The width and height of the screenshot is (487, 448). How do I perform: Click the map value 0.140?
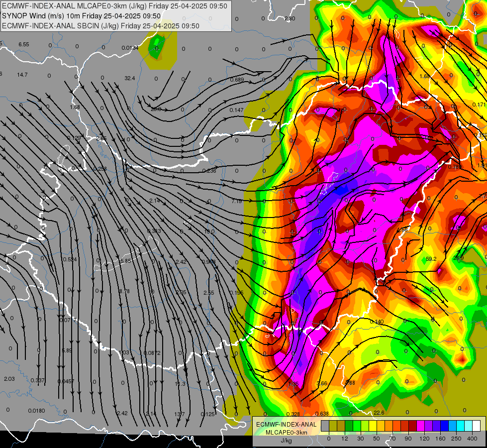coord(377,322)
